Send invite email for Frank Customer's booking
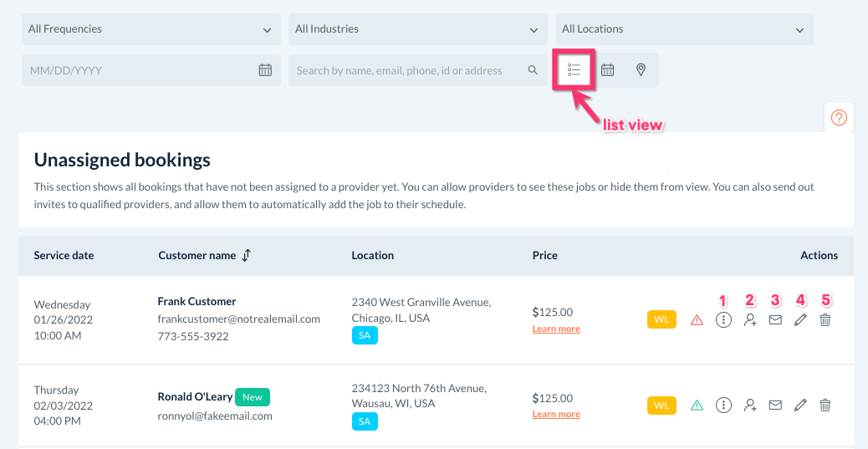The width and height of the screenshot is (868, 449). click(x=775, y=319)
